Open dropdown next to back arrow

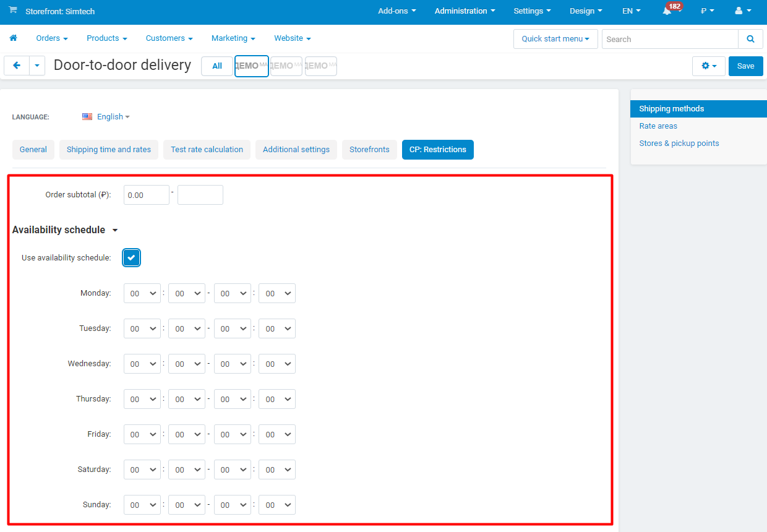click(x=37, y=66)
